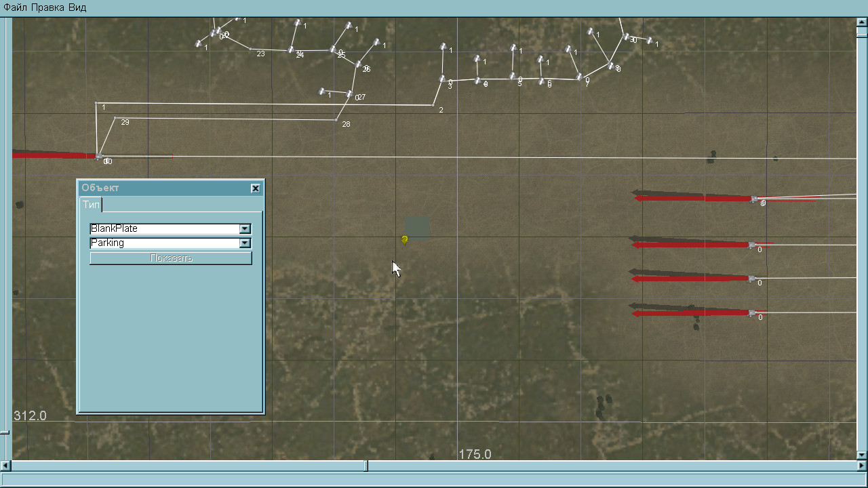Select the waypoint marker labeled 5
This screenshot has width=868, height=488.
(513, 77)
